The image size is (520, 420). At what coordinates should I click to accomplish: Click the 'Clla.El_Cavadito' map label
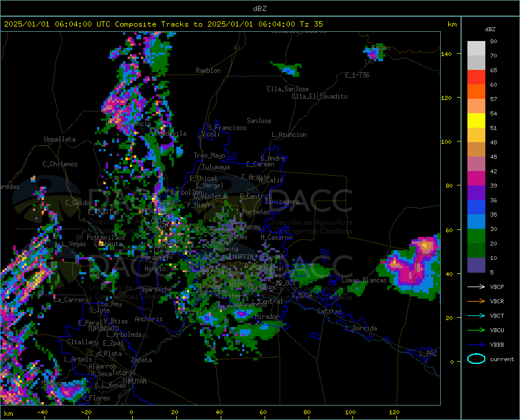click(320, 96)
